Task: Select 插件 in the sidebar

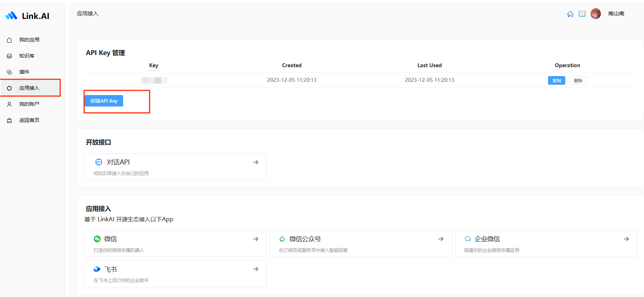Action: tap(24, 72)
